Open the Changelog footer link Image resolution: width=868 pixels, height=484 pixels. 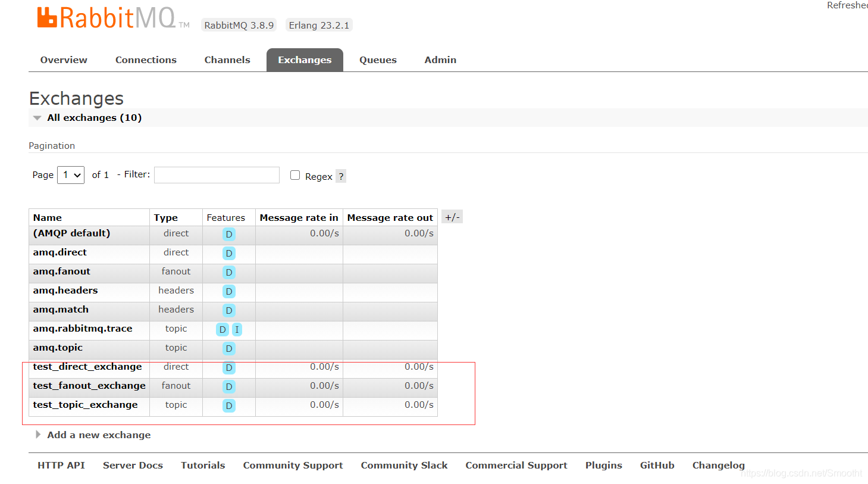tap(719, 466)
